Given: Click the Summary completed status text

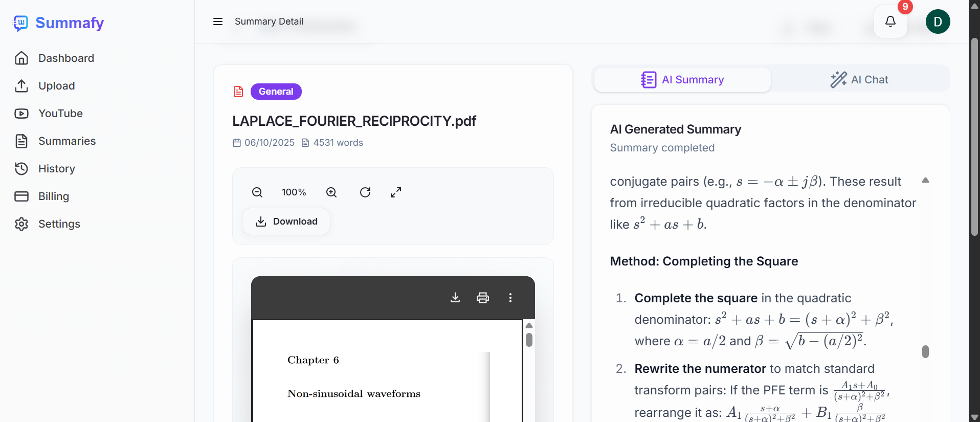Looking at the screenshot, I should [x=662, y=148].
